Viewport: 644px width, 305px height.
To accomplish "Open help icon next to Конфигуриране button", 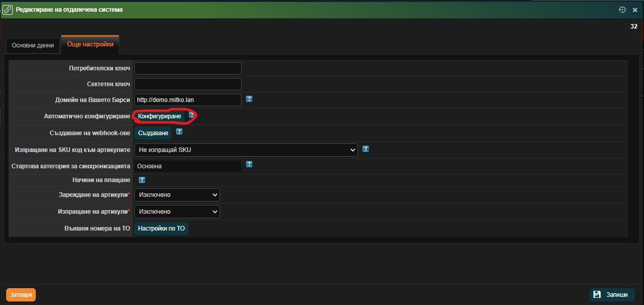I will coord(192,115).
